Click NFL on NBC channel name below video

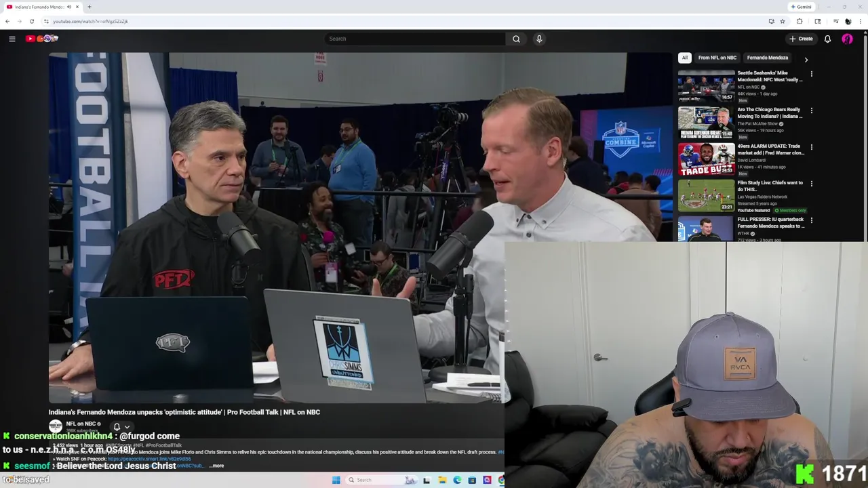(80, 424)
